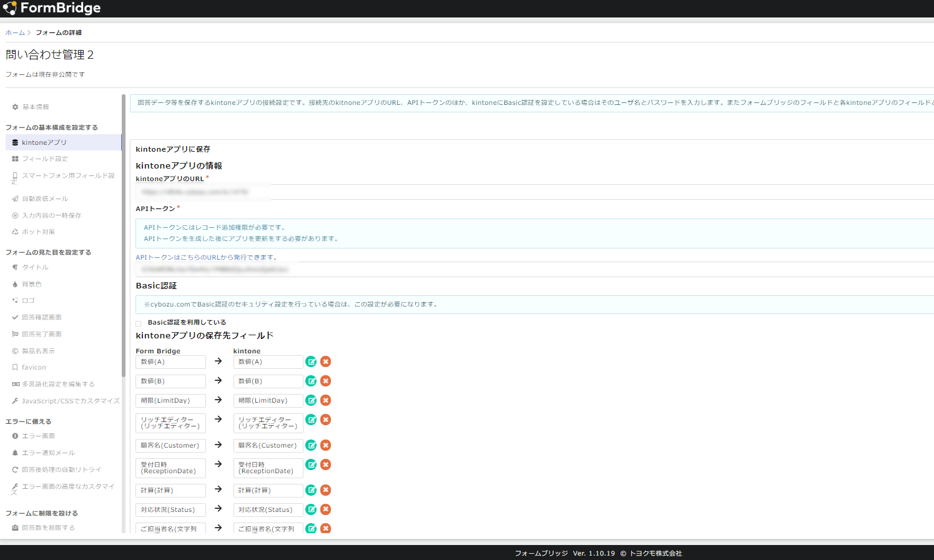This screenshot has width=934, height=560.
Task: Edit the 期限(LimitDay) field mapping
Action: pos(311,400)
